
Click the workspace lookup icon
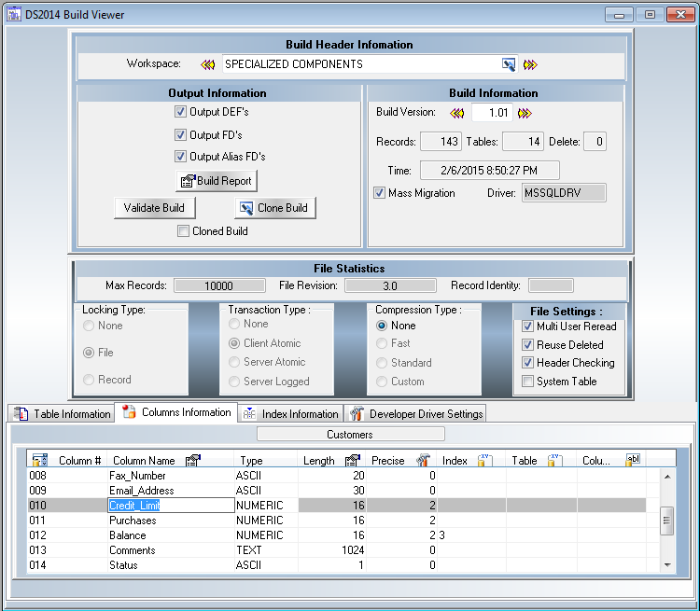pos(509,64)
